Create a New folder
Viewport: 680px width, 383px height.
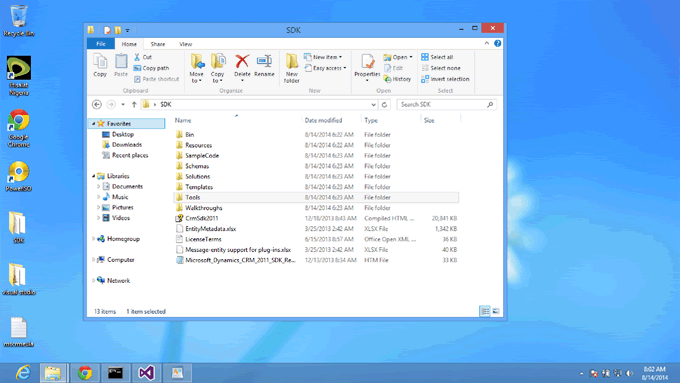pos(291,69)
